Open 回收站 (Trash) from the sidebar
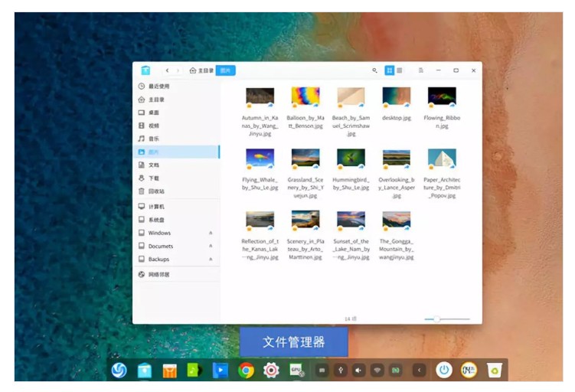575x392 pixels. coord(155,191)
